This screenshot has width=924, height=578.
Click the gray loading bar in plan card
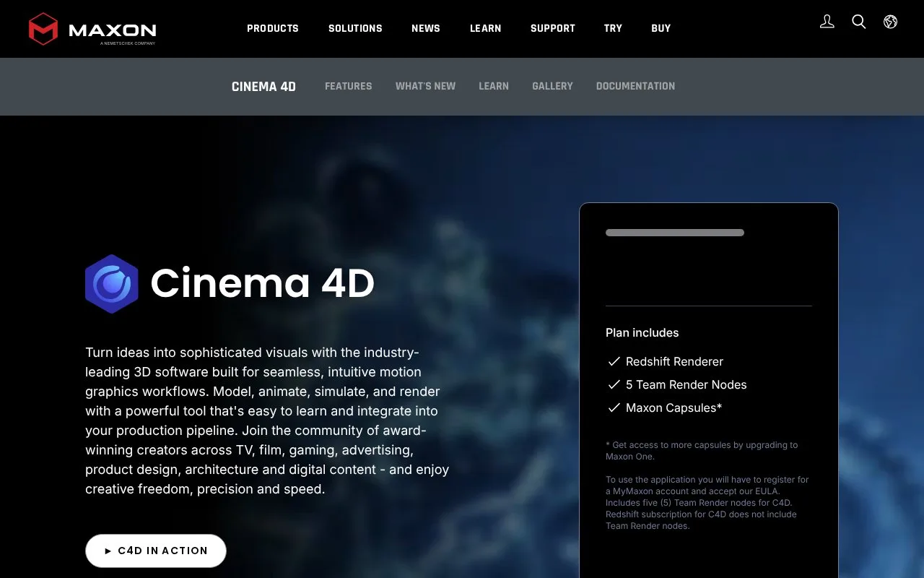click(675, 233)
